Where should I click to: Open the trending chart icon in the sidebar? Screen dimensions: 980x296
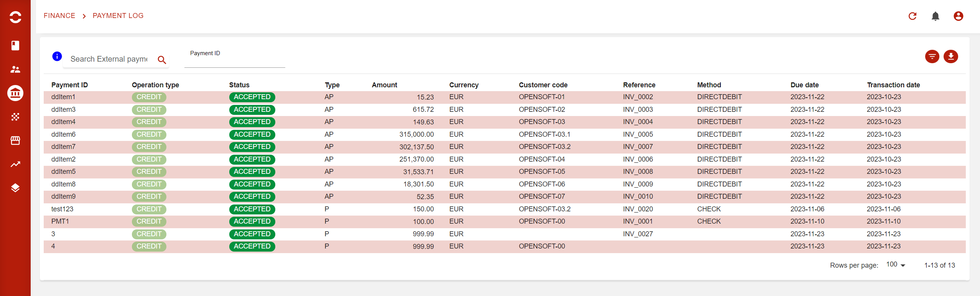point(15,164)
